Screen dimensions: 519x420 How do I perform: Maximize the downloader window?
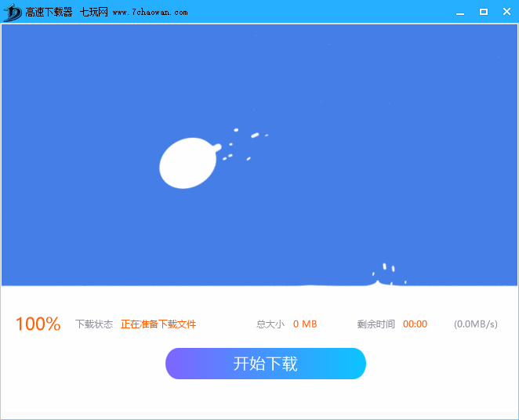pos(483,12)
